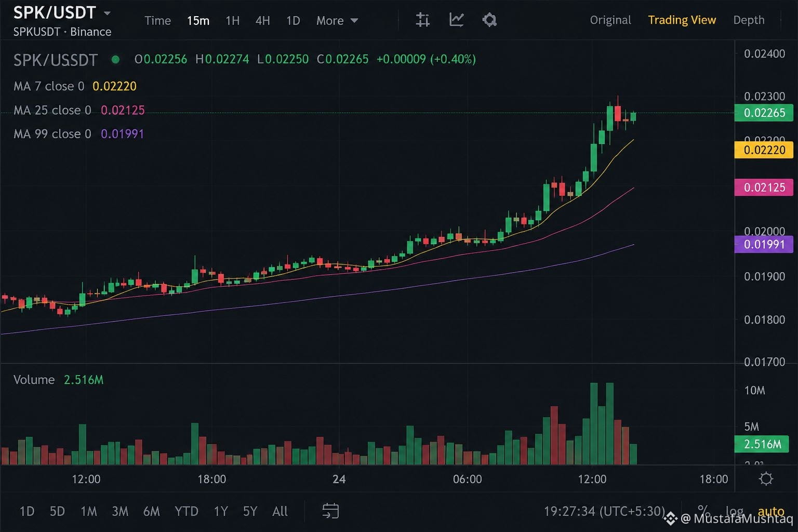This screenshot has height=532, width=798.
Task: Set the date range to 1Y
Action: click(x=221, y=511)
